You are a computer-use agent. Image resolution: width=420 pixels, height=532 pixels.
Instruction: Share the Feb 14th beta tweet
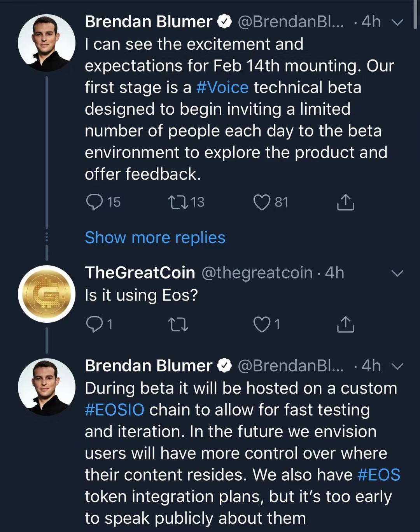tap(345, 202)
